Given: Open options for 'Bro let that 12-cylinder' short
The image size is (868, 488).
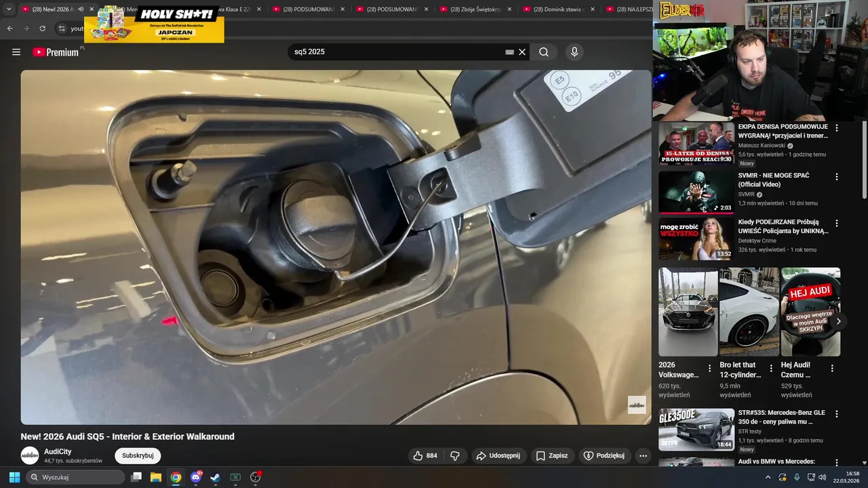Looking at the screenshot, I should click(x=771, y=368).
